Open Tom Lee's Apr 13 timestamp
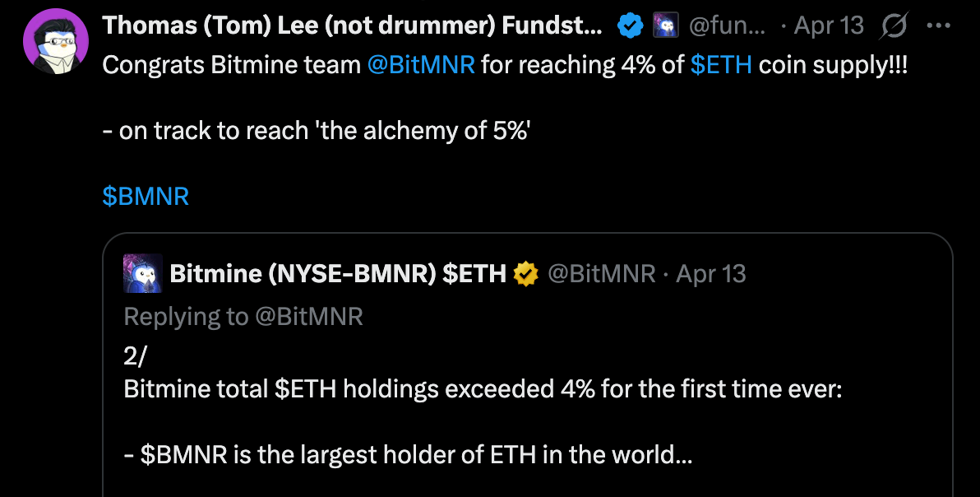980x497 pixels. pos(827,25)
